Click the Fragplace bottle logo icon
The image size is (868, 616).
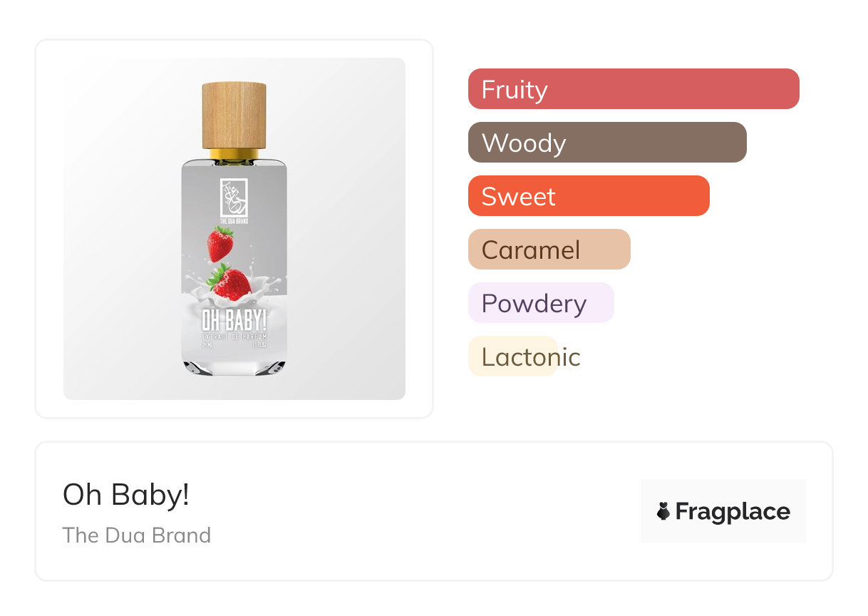point(663,511)
